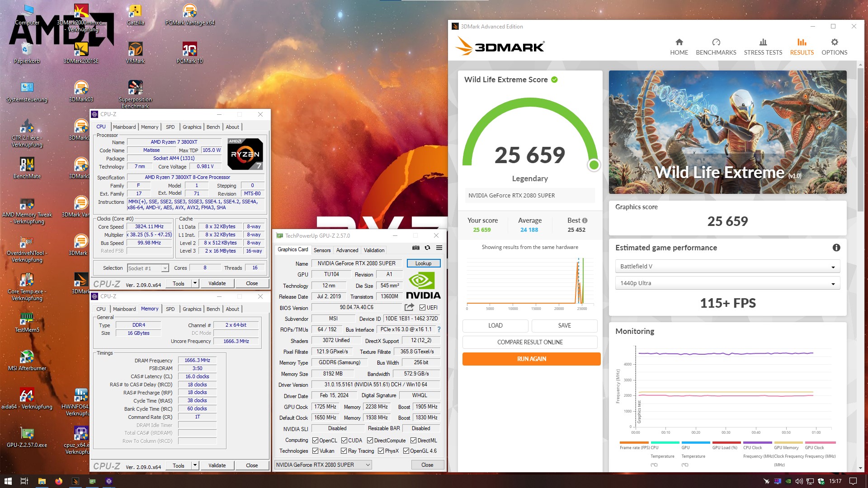This screenshot has height=488, width=868.
Task: Click the 3DMark vertical scrollbar
Action: tap(860, 140)
